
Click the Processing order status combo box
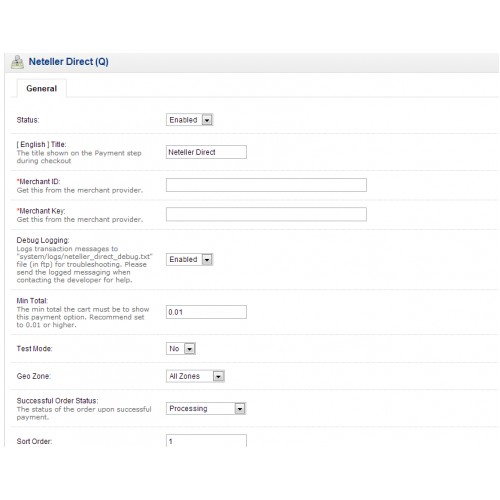[x=206, y=409]
